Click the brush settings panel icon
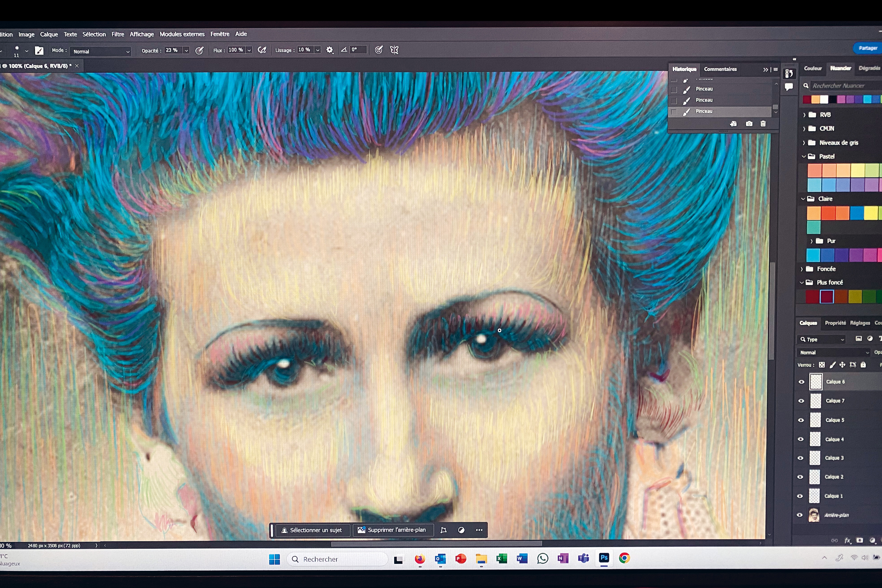 click(x=39, y=51)
